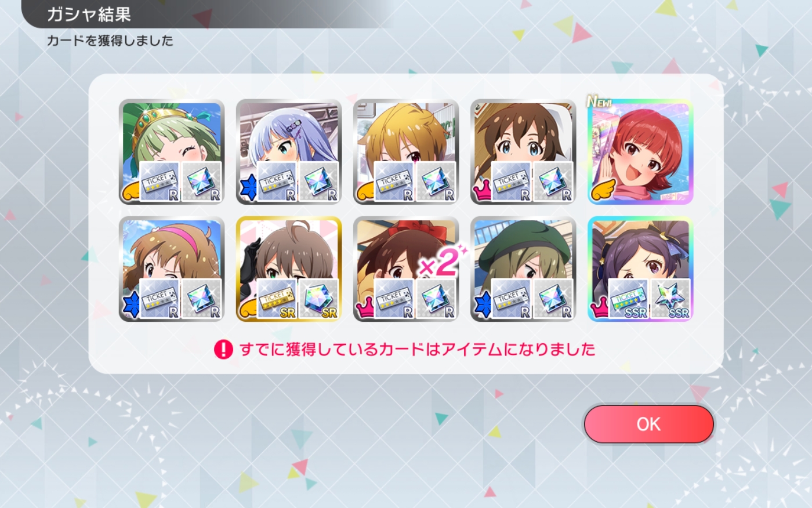Viewport: 812px width, 508px height.
Task: Click the New! badge on red-haired card
Action: pos(599,102)
